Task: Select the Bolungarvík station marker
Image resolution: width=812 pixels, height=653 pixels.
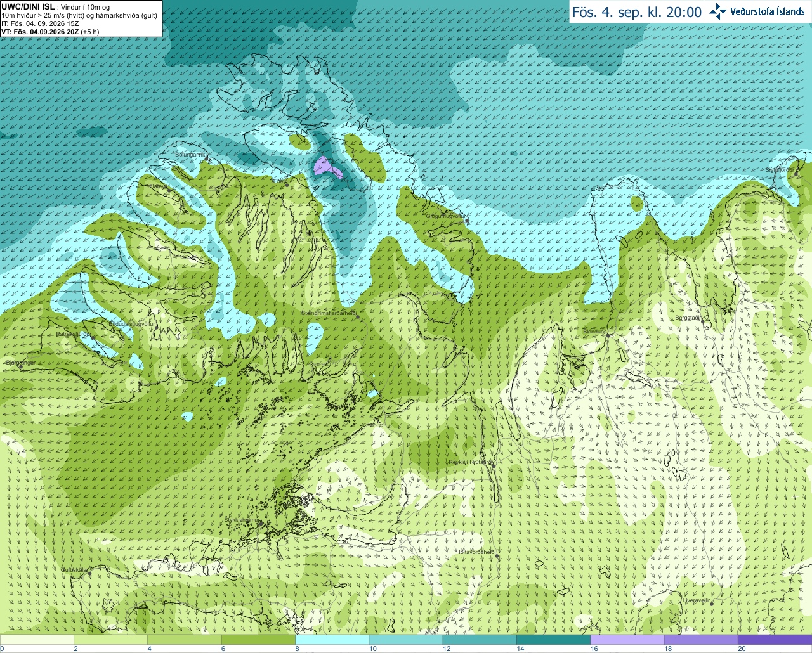Action: tap(207, 160)
